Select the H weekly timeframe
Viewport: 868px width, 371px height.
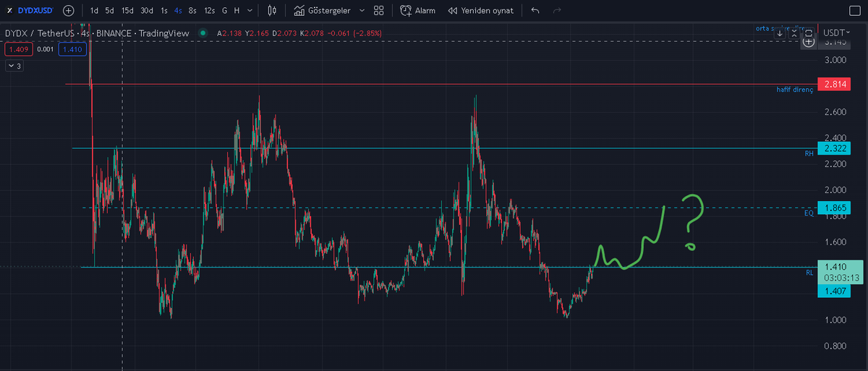pos(237,11)
